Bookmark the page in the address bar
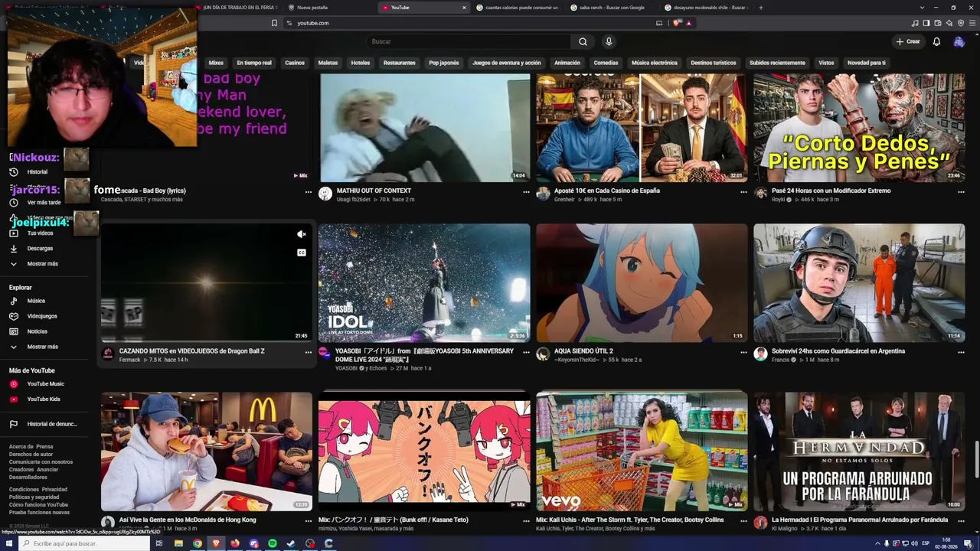 [x=274, y=23]
